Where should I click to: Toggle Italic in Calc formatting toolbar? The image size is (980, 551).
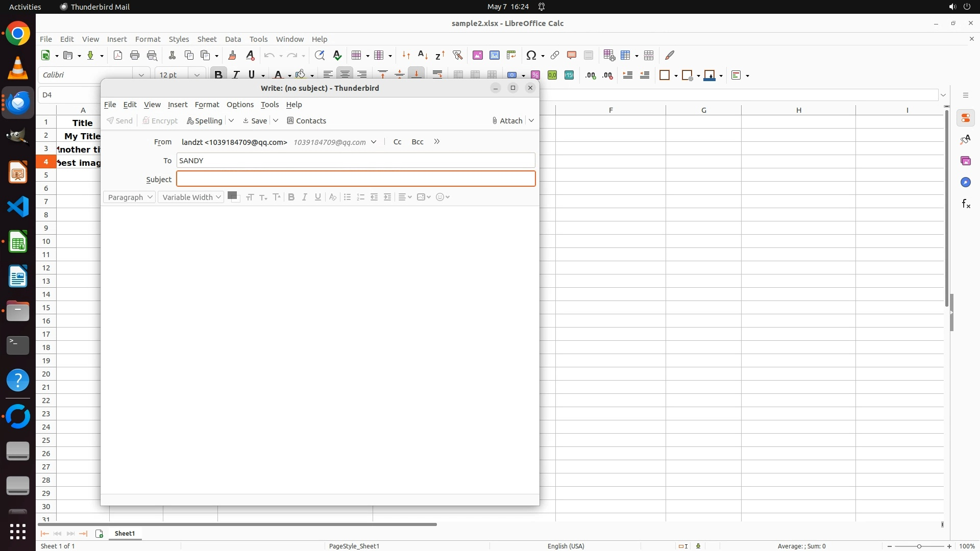click(235, 75)
